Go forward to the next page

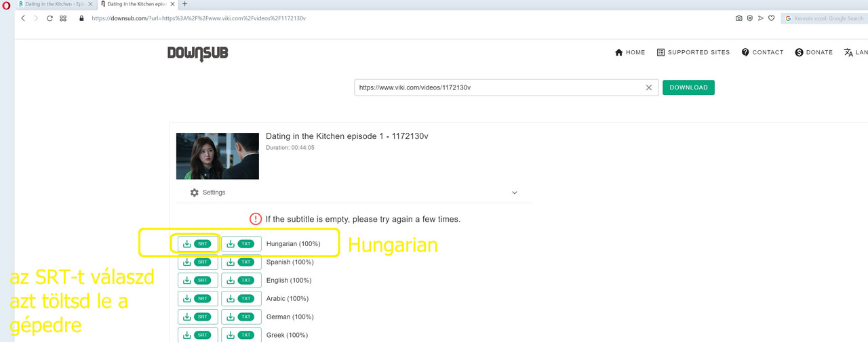(36, 18)
